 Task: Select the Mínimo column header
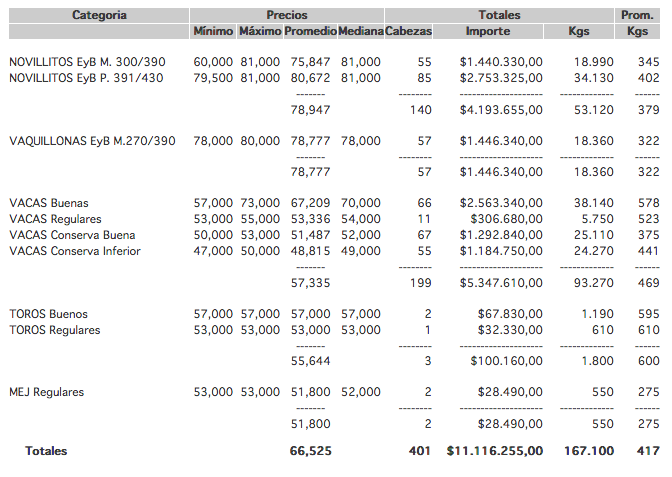pyautogui.click(x=213, y=31)
